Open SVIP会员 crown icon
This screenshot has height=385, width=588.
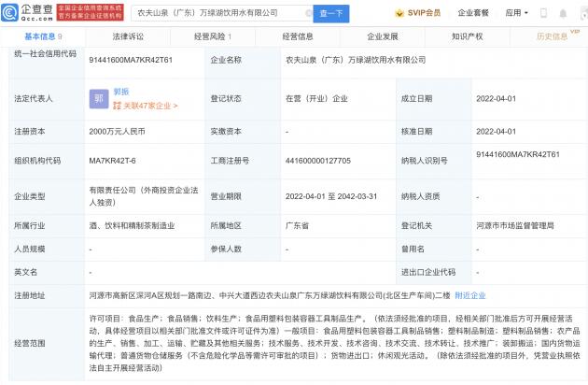pyautogui.click(x=399, y=13)
